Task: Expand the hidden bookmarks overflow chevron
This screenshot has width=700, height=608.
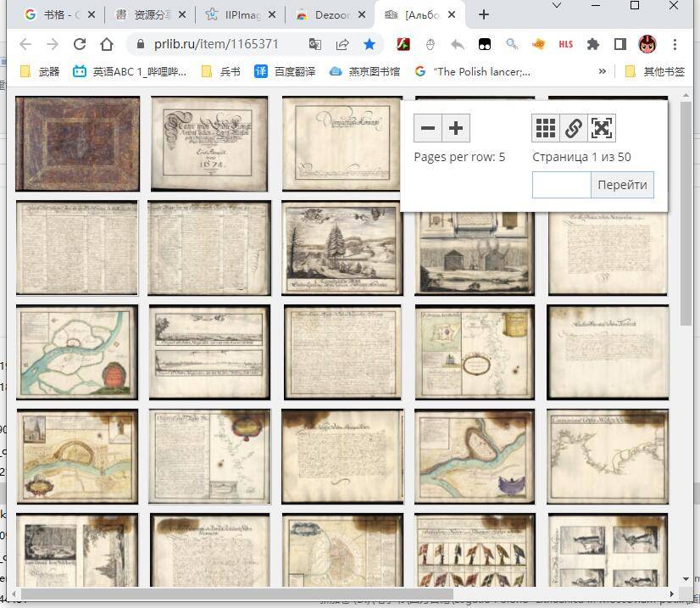Action: [x=603, y=71]
